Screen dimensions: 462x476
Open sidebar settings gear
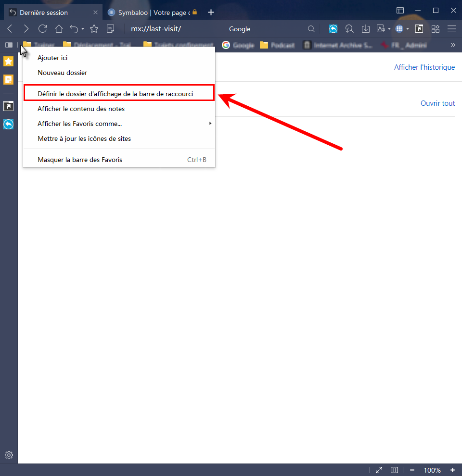9,455
